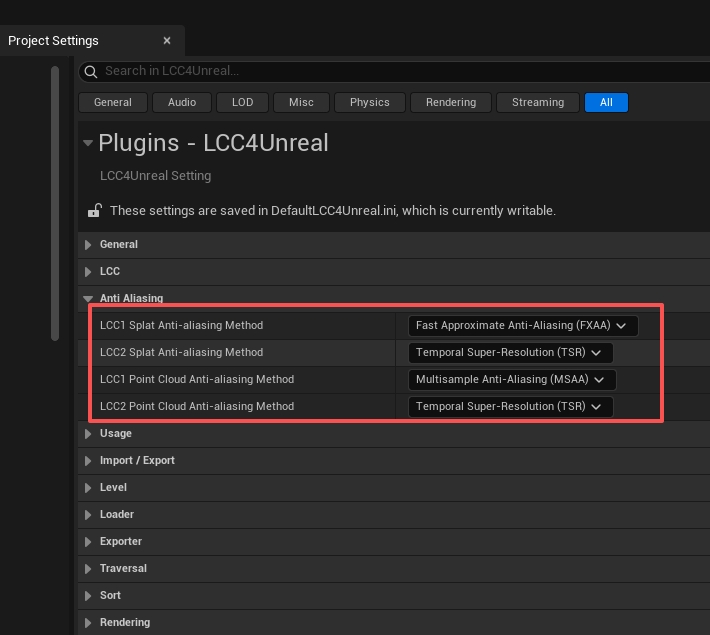
Task: Filter settings by Audio category
Action: 182,102
